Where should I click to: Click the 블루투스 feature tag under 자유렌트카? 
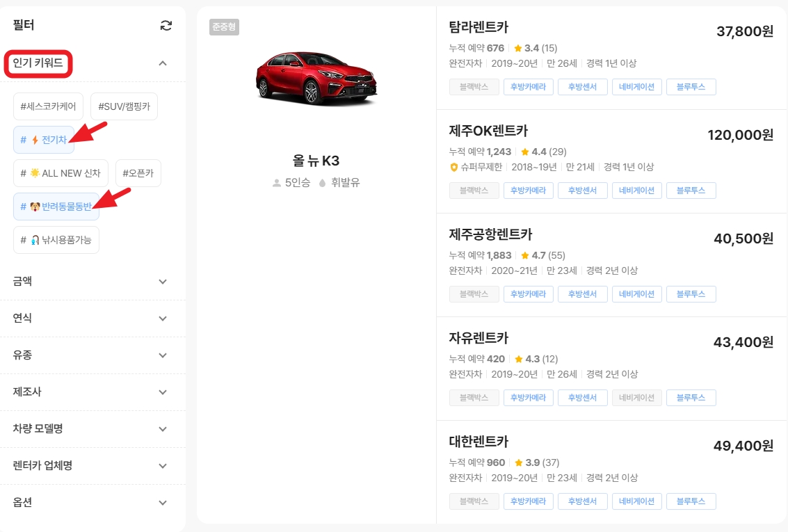pos(691,397)
